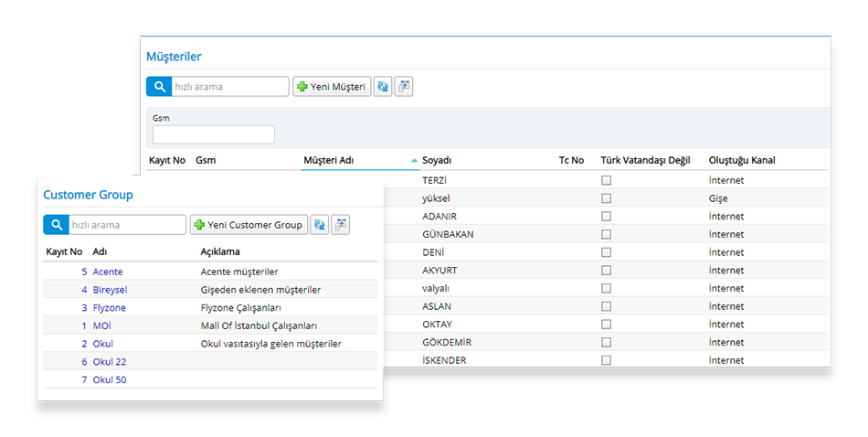Sort by the Müşteri Adı column header
868x437 pixels.
click(328, 161)
